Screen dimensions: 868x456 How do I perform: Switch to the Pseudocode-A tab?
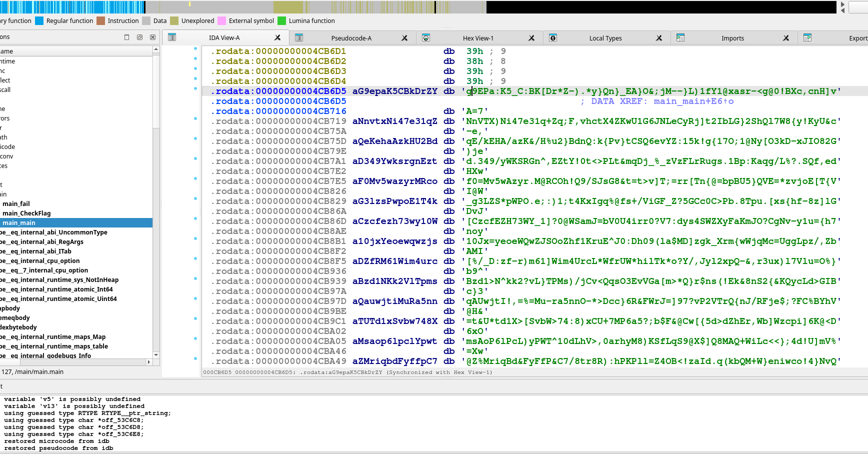click(x=351, y=38)
